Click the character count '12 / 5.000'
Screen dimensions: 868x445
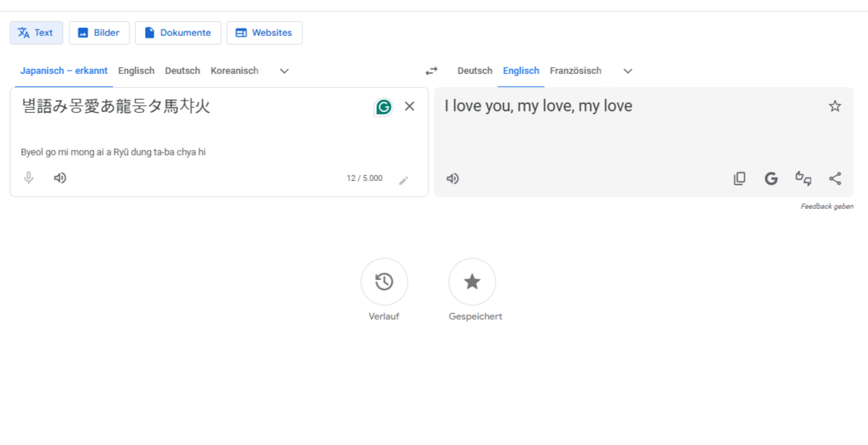point(364,178)
